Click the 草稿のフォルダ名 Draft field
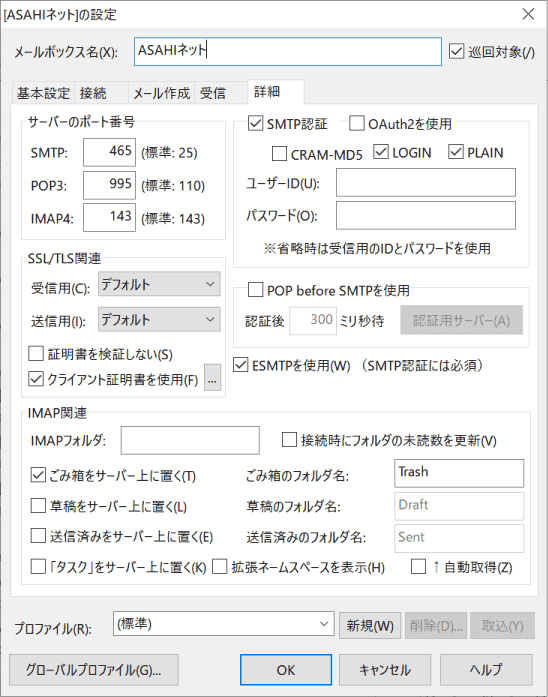 point(459,506)
